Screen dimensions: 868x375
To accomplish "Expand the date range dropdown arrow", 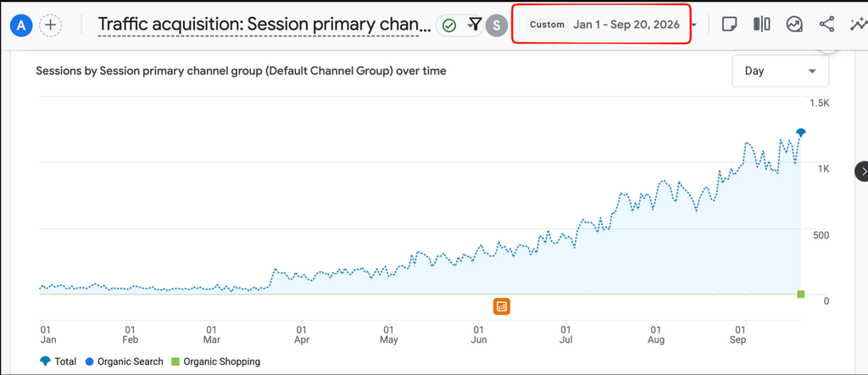I will pos(694,25).
